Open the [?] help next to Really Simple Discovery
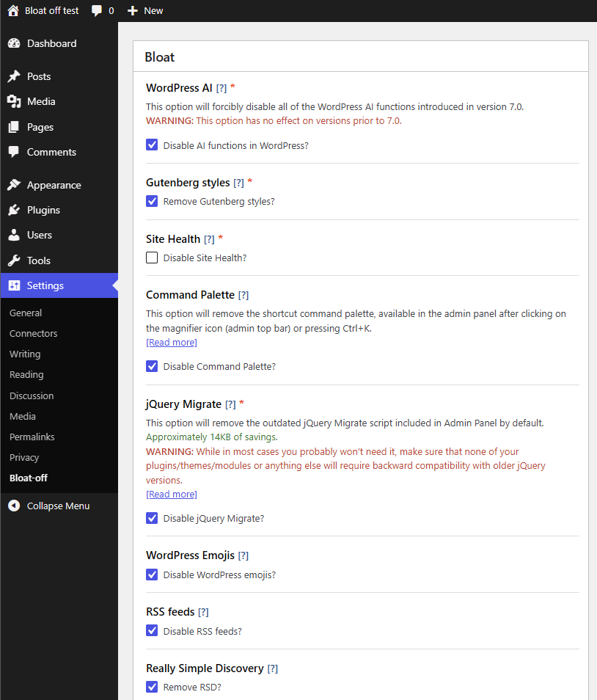This screenshot has width=597, height=700. [273, 668]
